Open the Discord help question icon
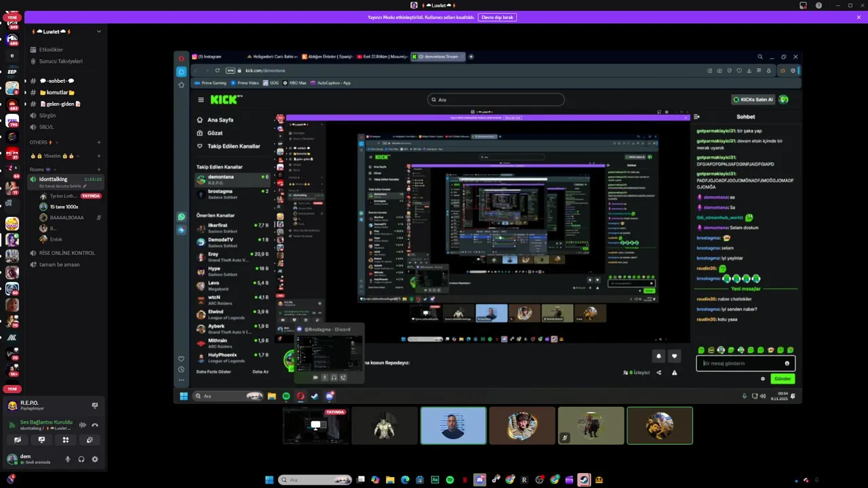Screen dimensions: 868x488 tap(818, 5)
